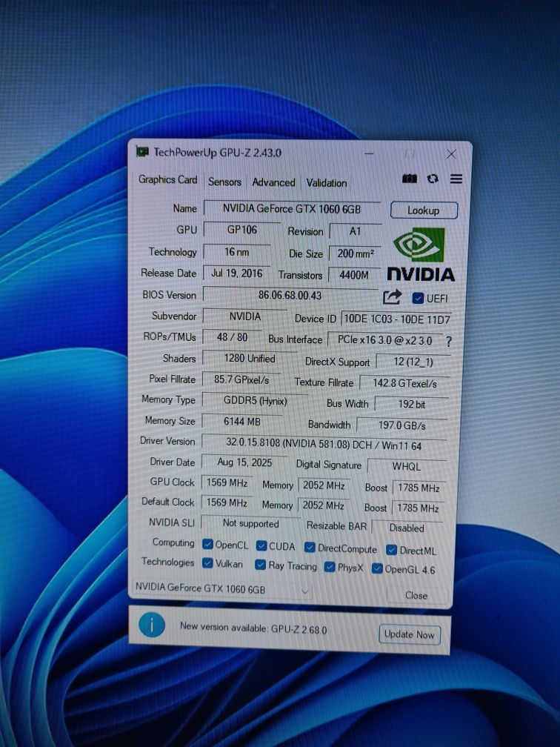This screenshot has width=560, height=747.
Task: Click the GPU Clock row Boost 1785 MHz field
Action: pos(418,488)
